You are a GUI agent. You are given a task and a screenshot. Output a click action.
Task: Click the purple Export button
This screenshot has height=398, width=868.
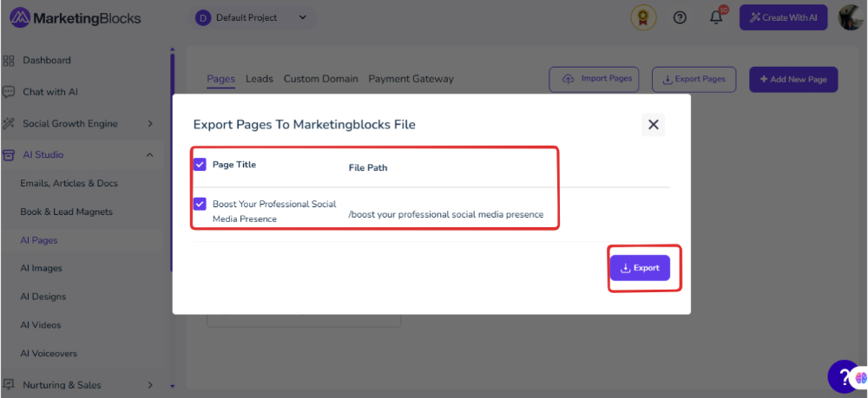(x=640, y=268)
